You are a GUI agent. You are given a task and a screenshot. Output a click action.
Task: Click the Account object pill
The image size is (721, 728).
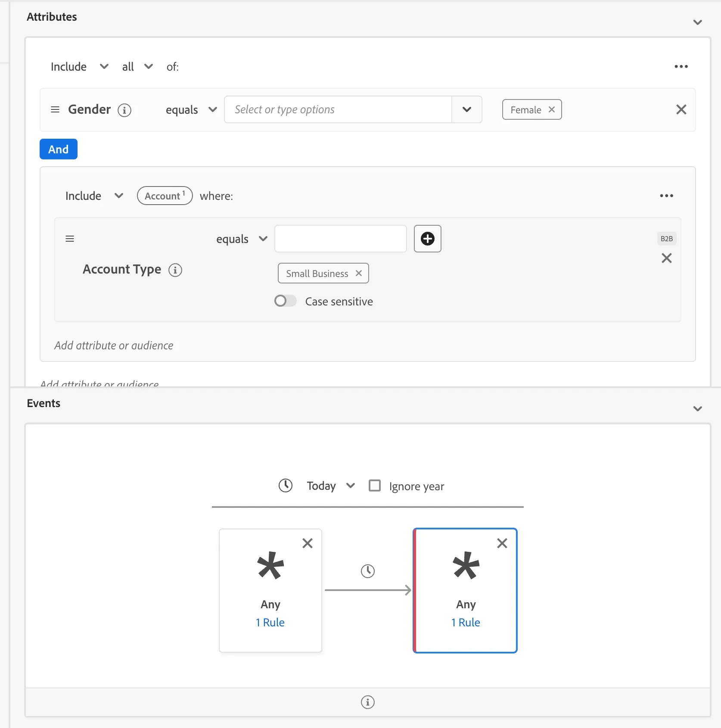tap(165, 196)
